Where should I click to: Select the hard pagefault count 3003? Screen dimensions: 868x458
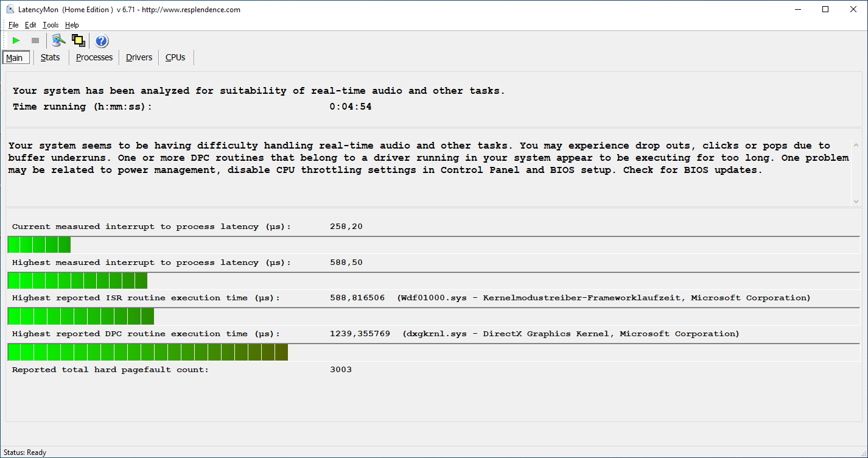click(341, 370)
